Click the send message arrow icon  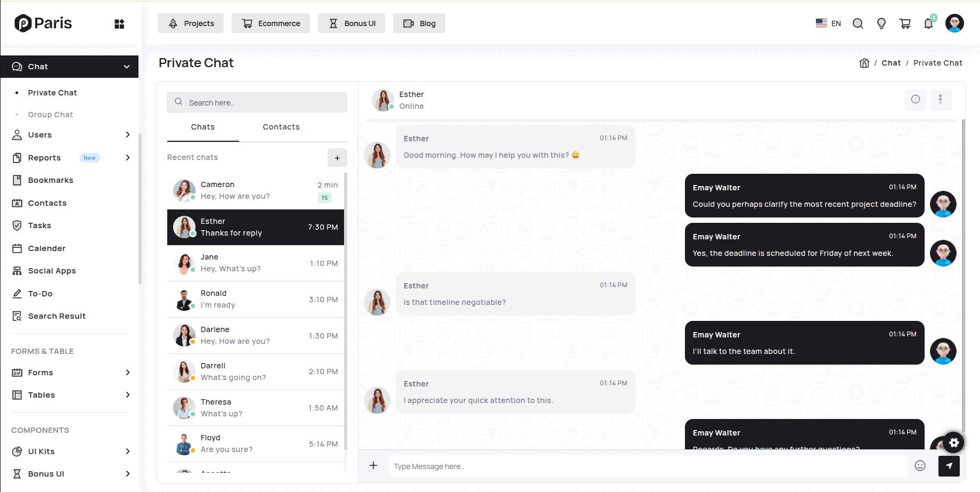[949, 466]
